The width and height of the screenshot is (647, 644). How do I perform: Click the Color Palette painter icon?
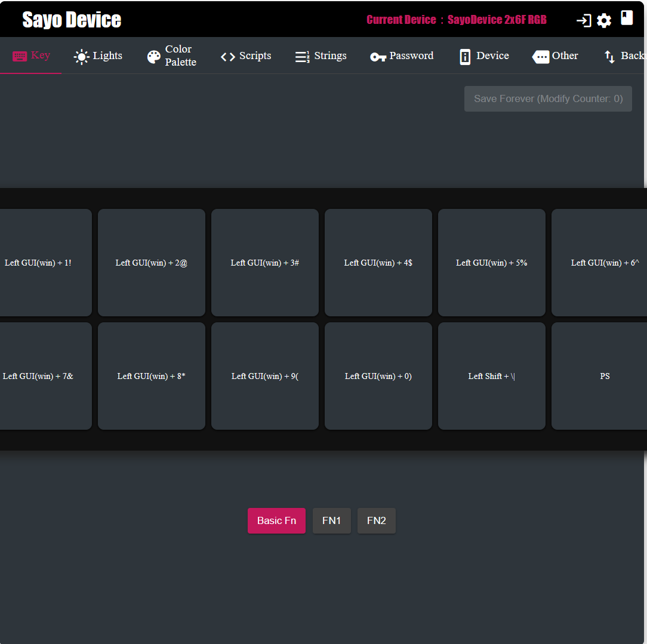point(154,57)
